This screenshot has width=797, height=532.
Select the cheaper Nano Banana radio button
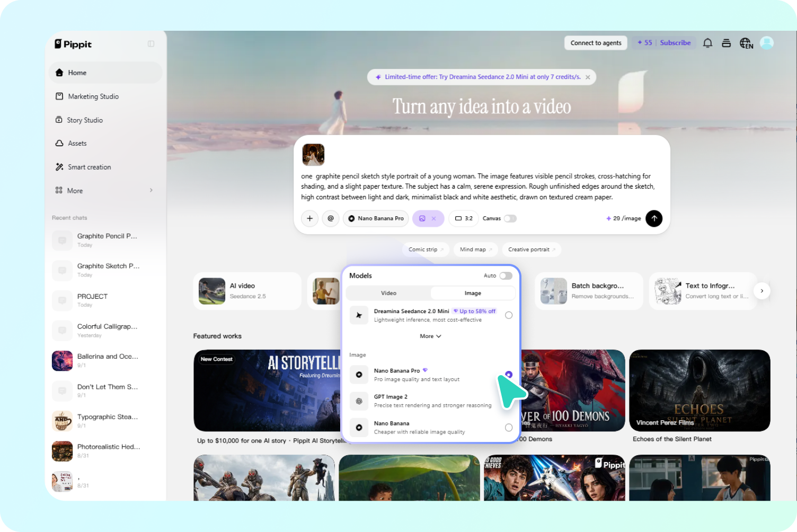(x=509, y=428)
